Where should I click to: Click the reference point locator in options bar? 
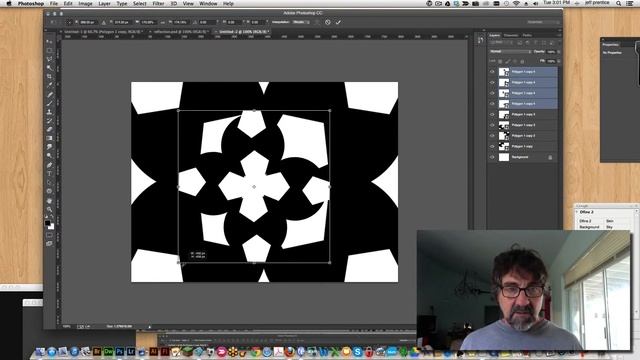69,22
